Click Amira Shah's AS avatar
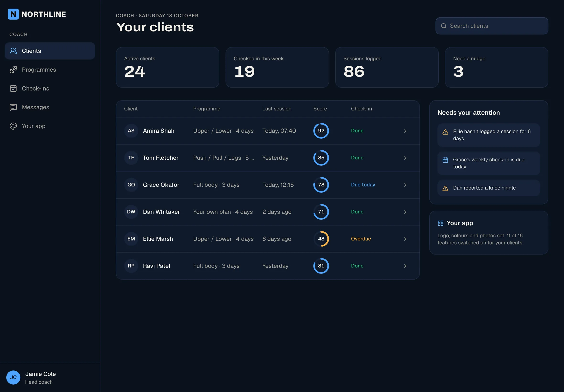This screenshot has width=564, height=392. pos(131,131)
